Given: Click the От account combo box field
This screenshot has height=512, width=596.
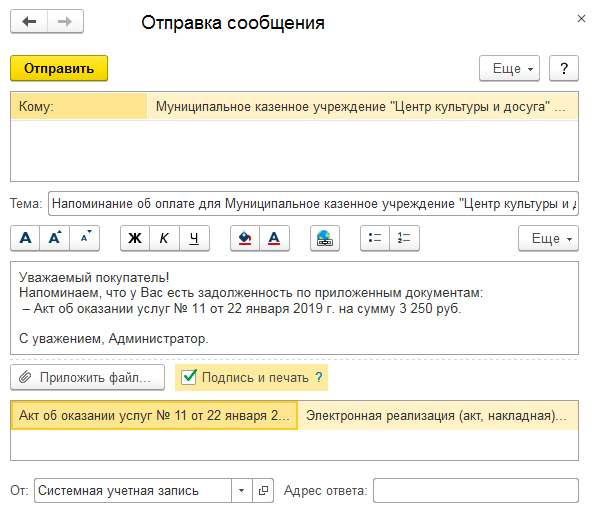Looking at the screenshot, I should coord(133,491).
